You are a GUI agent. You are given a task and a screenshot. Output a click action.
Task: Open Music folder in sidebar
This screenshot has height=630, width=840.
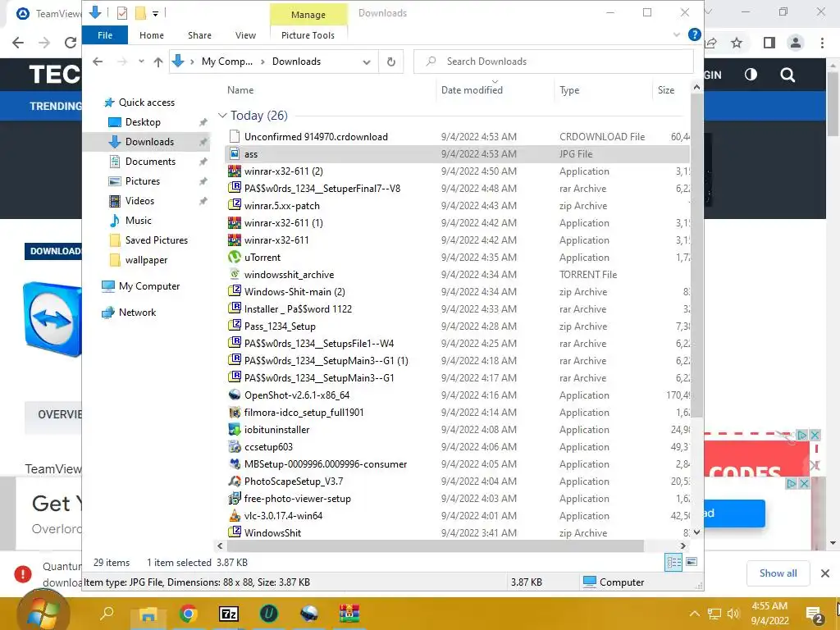(x=138, y=220)
